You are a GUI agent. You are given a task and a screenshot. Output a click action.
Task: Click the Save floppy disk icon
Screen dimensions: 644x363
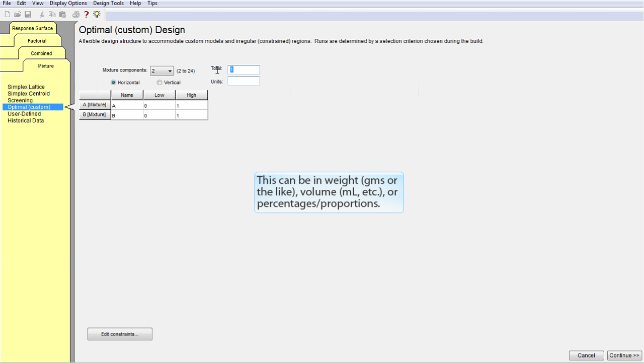point(28,15)
